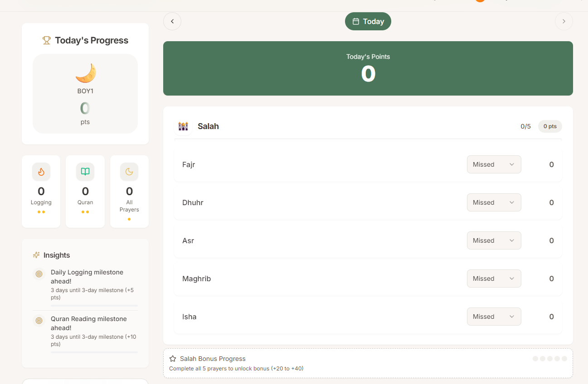This screenshot has width=588, height=384.
Task: Open the Asr prayer status dropdown
Action: (494, 240)
